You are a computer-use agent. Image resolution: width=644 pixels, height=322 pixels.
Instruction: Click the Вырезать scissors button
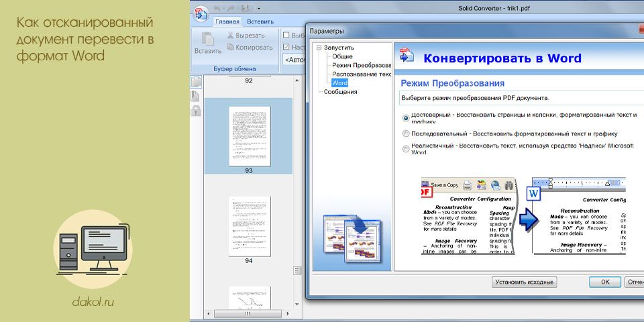pyautogui.click(x=246, y=36)
